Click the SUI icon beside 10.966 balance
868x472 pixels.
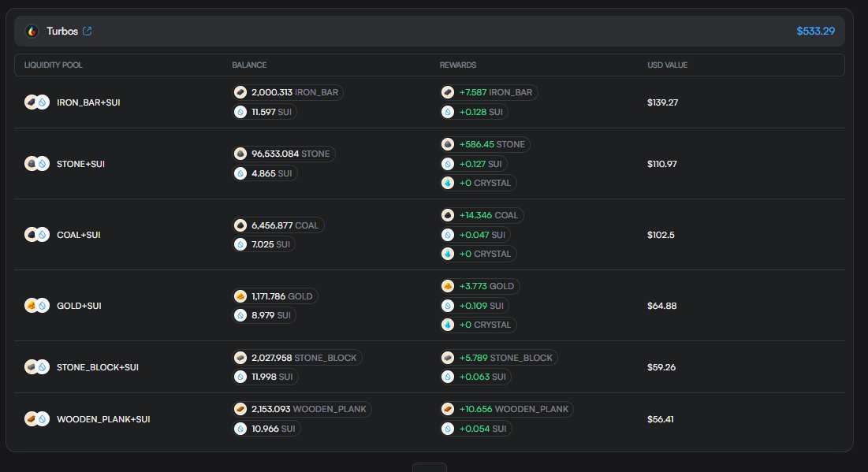tap(240, 429)
